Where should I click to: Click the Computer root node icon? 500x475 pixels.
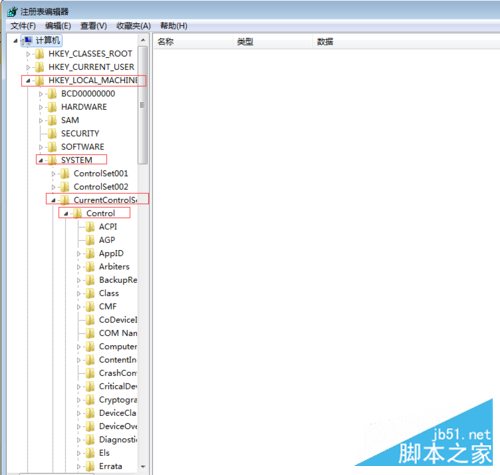point(27,40)
